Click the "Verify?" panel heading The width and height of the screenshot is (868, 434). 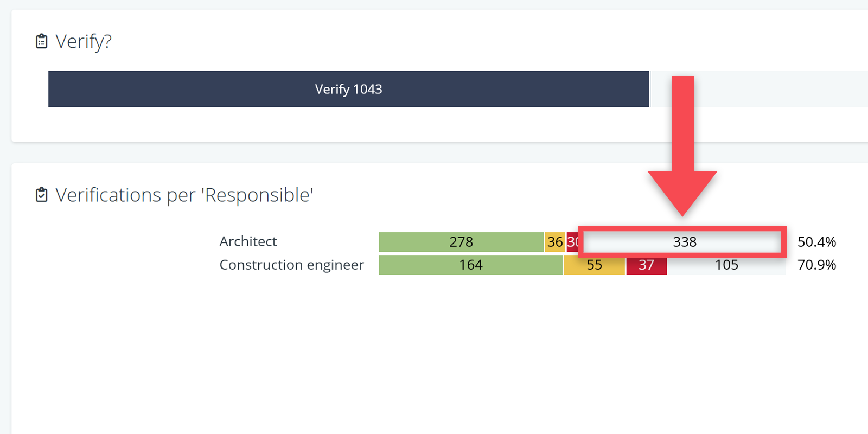point(84,41)
